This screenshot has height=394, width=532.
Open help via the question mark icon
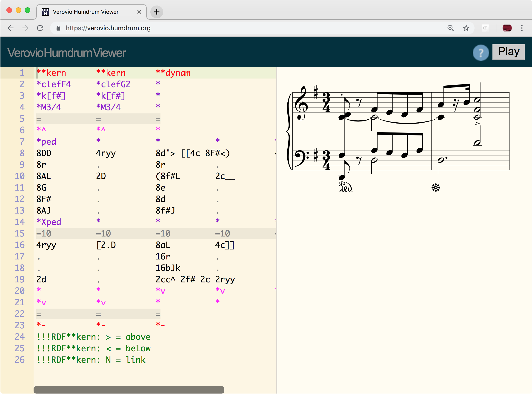point(481,53)
